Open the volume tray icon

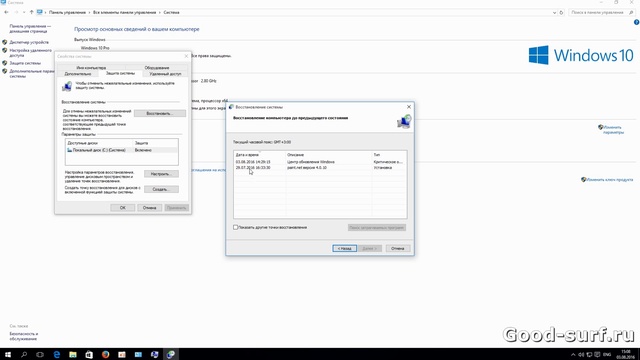tap(581, 355)
